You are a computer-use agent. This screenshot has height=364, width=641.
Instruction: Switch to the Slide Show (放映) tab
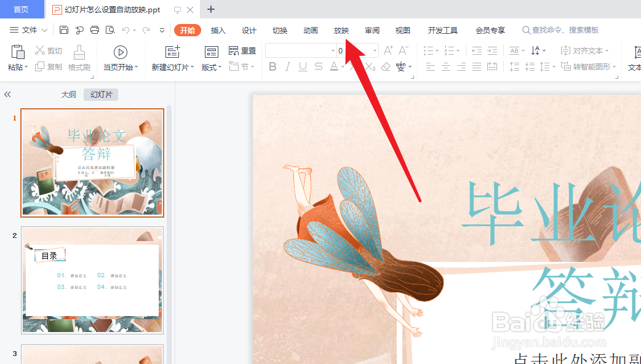[341, 30]
